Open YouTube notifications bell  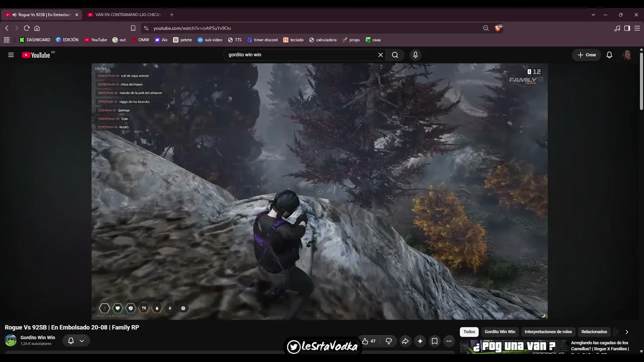609,55
